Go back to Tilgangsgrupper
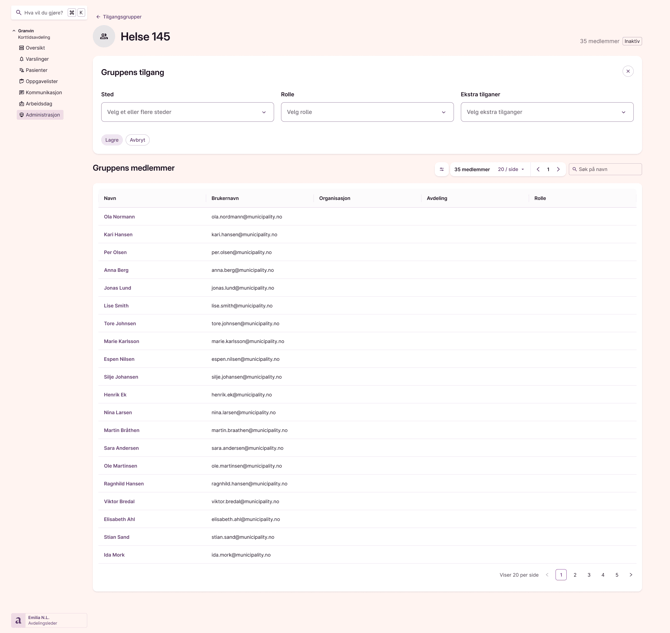This screenshot has width=670, height=633. pos(119,17)
